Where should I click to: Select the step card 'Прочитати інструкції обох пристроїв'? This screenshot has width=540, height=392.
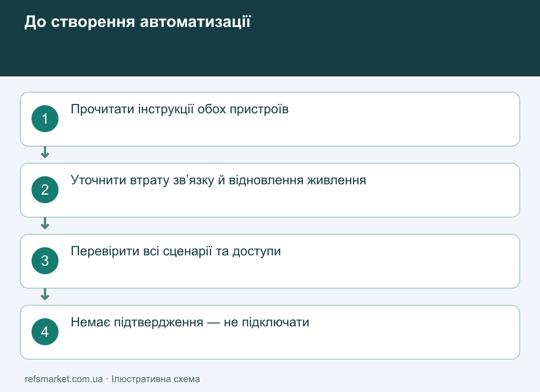click(270, 119)
